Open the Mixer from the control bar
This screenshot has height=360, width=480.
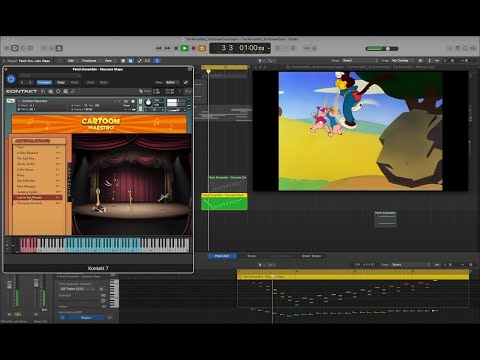[51, 48]
